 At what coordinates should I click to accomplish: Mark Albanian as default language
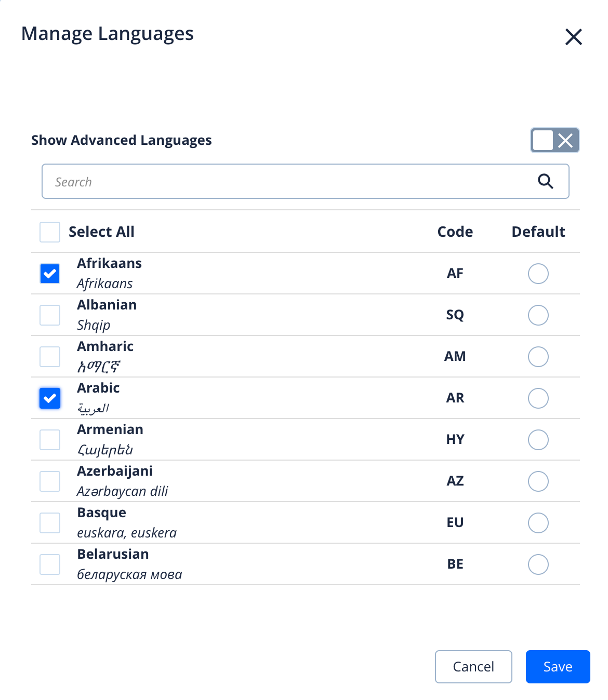click(x=538, y=315)
